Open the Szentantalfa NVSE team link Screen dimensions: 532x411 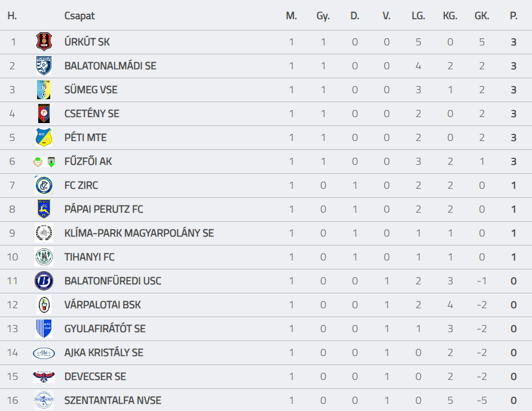[112, 400]
